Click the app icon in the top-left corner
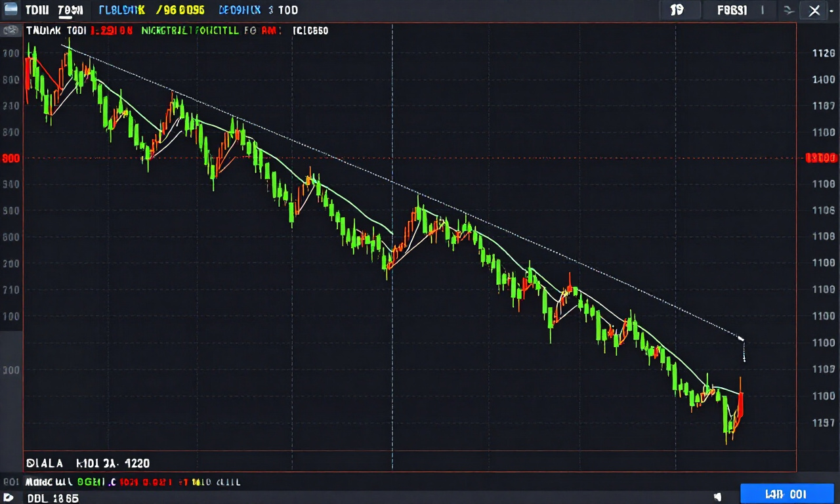The width and height of the screenshot is (840, 504). tap(10, 9)
